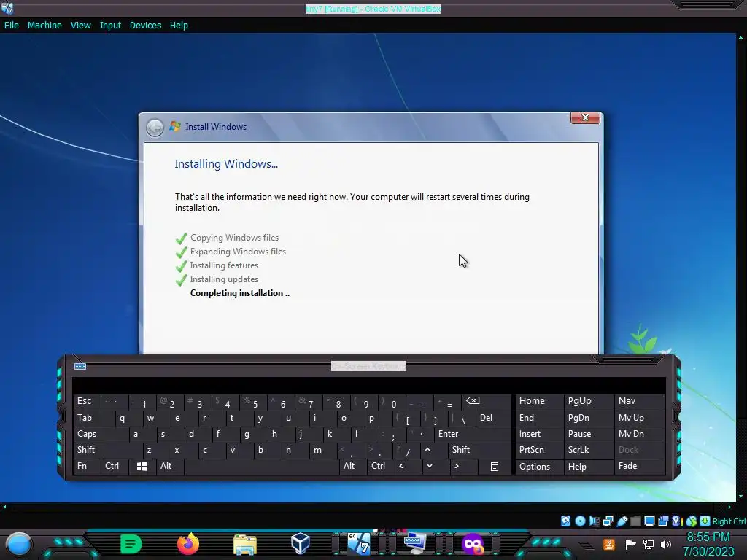Open the Input menu

click(110, 26)
